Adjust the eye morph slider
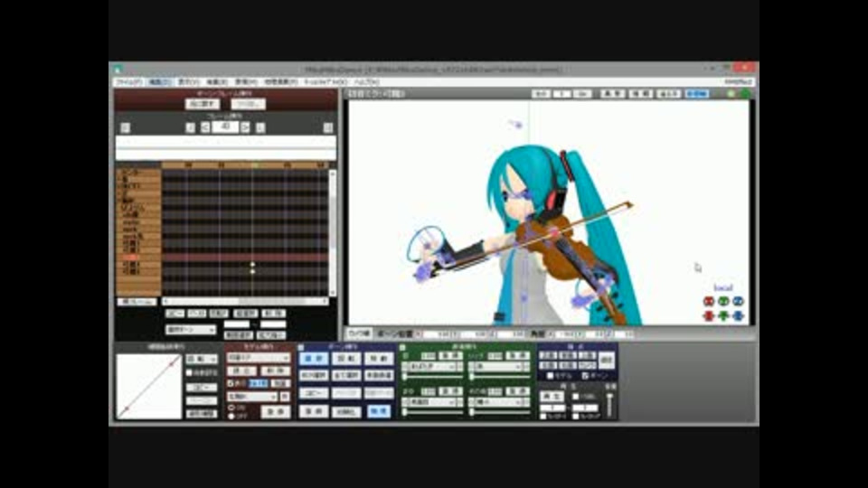This screenshot has height=488, width=868. click(x=433, y=378)
